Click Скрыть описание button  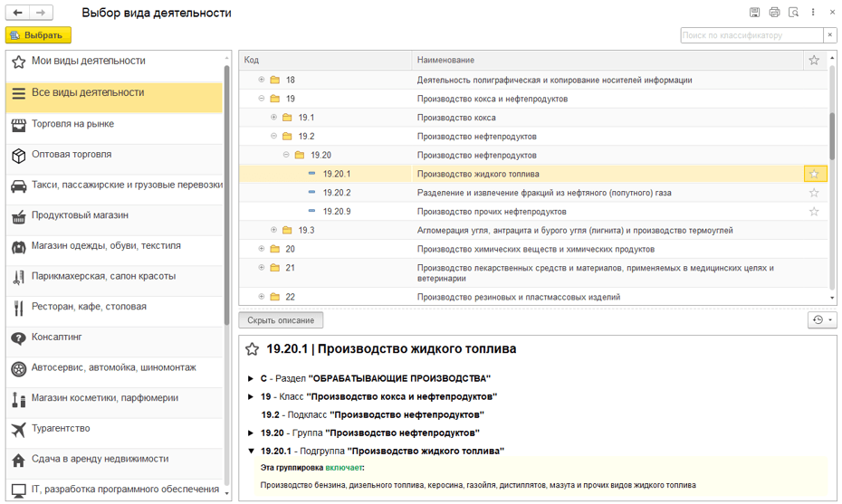click(x=281, y=320)
